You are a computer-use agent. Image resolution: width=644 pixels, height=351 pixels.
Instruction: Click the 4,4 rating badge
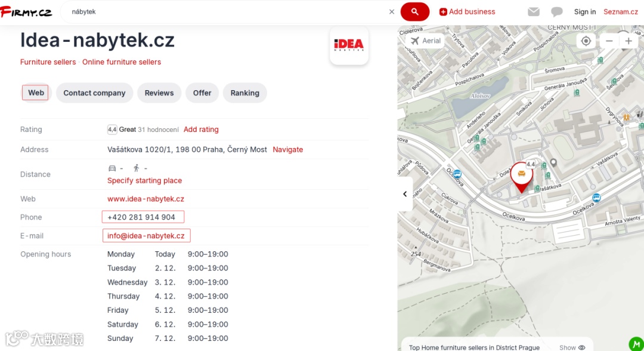click(112, 130)
